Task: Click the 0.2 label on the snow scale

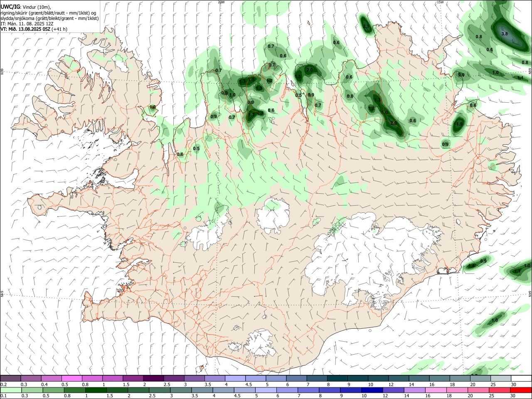Action: click(x=3, y=384)
